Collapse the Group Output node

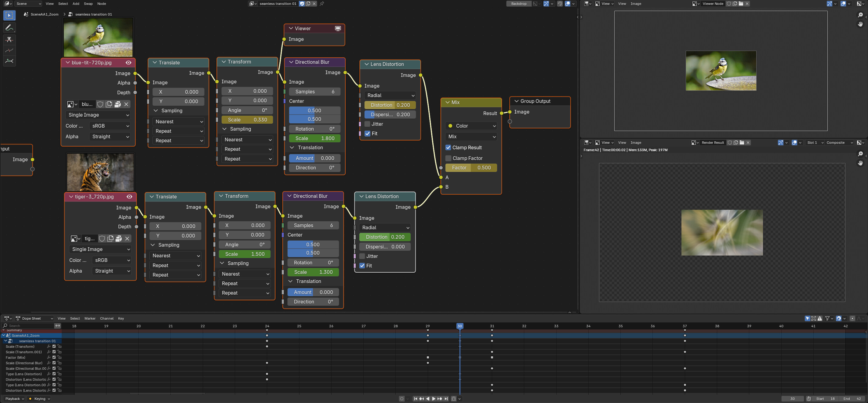516,101
